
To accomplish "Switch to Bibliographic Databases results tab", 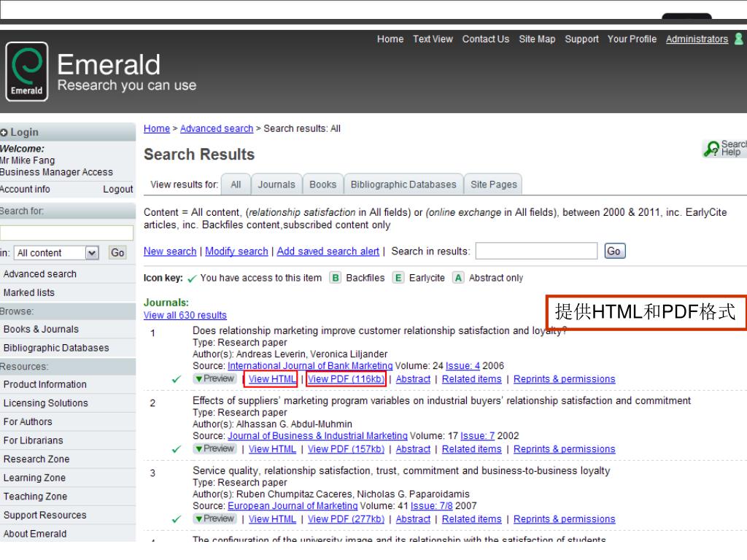I will point(403,184).
